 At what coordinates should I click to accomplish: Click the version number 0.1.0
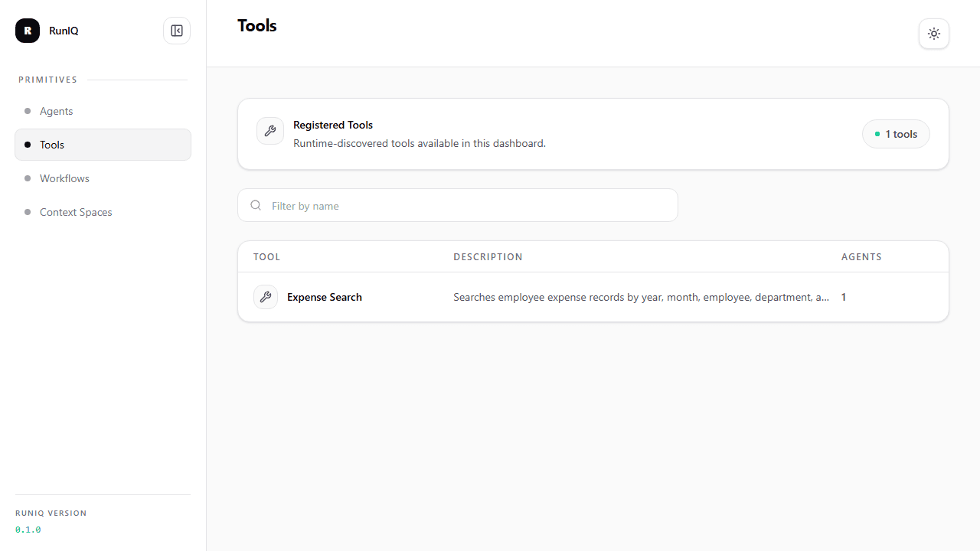tap(28, 530)
